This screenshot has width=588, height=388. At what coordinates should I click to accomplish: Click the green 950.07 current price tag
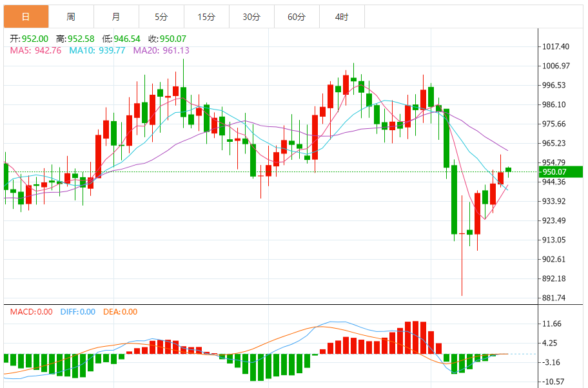[561, 171]
